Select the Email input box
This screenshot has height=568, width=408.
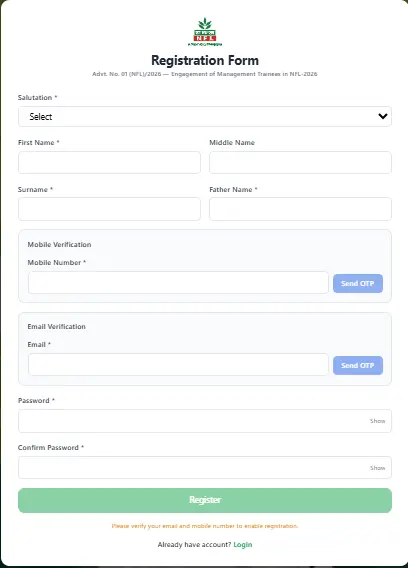(x=178, y=365)
